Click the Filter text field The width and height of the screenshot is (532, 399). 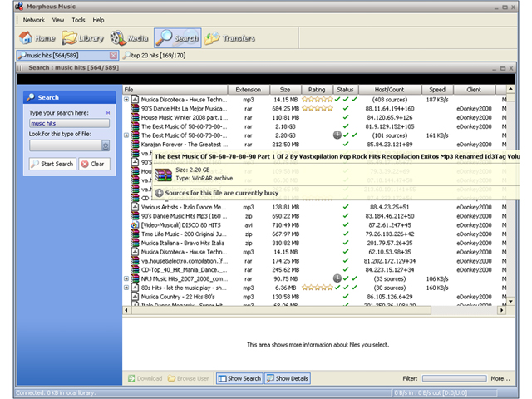[x=454, y=378]
